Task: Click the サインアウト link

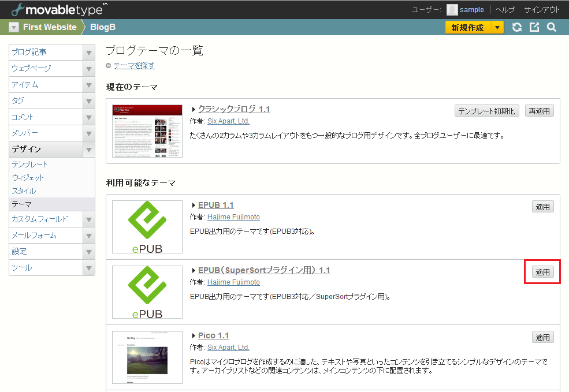Action: (542, 10)
